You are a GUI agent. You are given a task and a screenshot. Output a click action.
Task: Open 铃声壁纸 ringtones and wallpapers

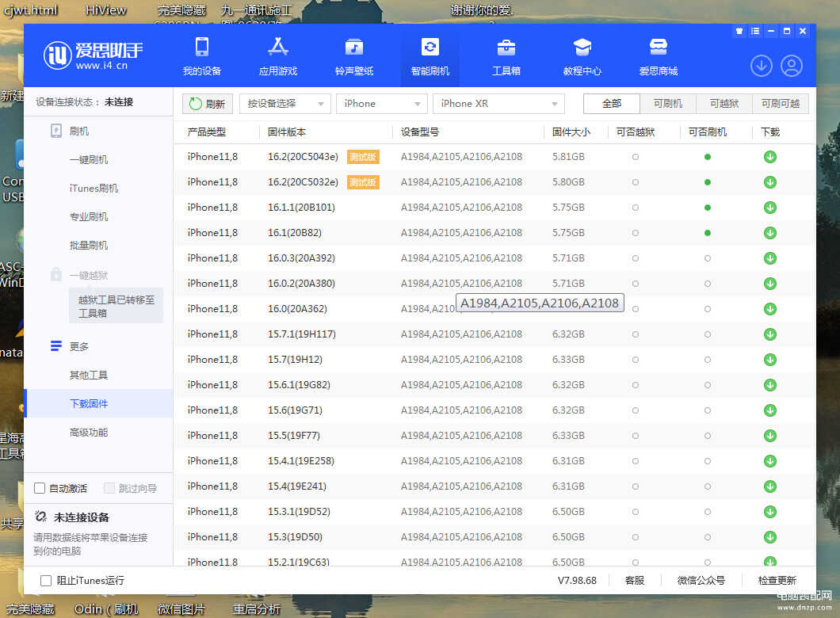click(x=354, y=56)
